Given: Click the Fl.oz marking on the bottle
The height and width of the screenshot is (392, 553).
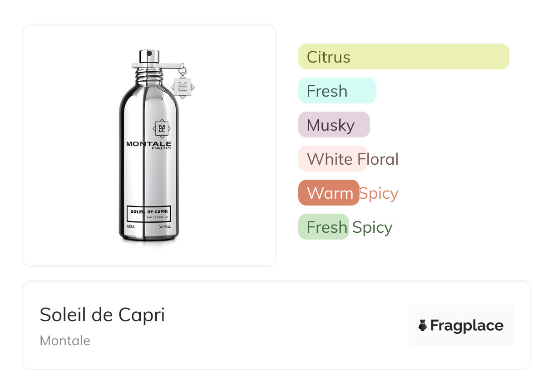Looking at the screenshot, I should (x=164, y=226).
